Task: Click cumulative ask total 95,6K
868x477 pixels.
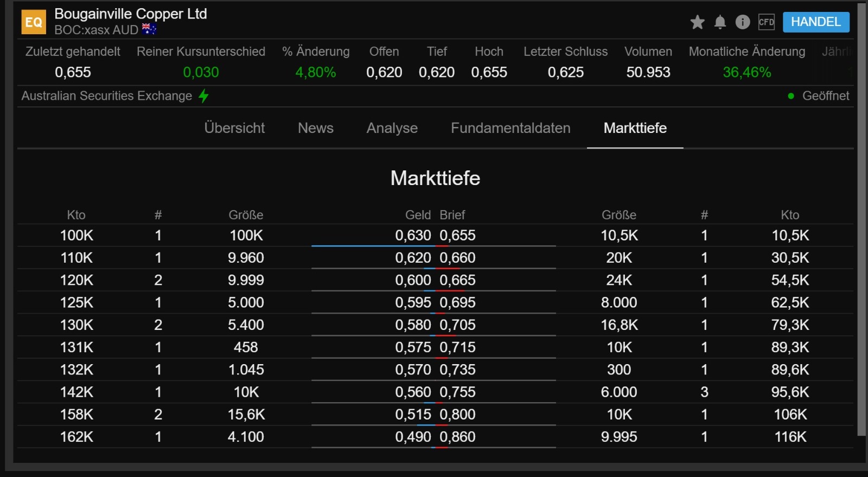Action: 790,392
